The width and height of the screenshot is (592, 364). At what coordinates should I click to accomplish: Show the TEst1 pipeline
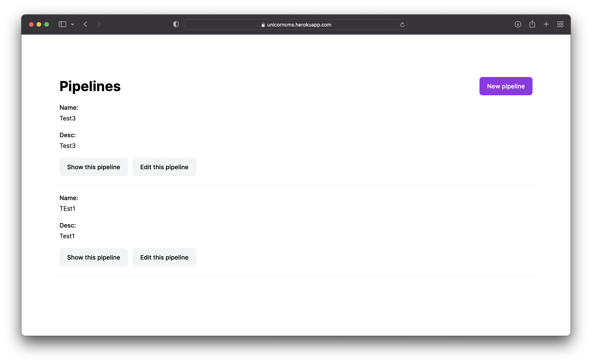[93, 257]
